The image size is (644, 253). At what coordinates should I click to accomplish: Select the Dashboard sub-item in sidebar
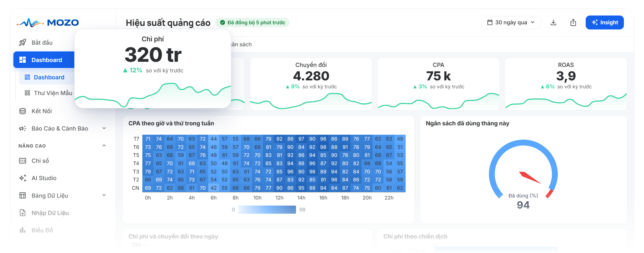pyautogui.click(x=47, y=77)
